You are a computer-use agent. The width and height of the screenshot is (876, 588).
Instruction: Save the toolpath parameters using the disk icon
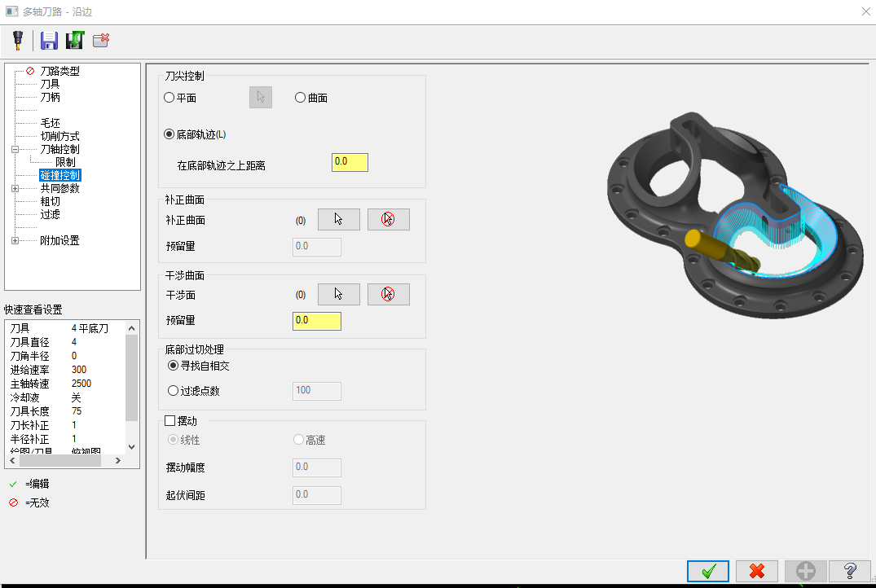pyautogui.click(x=49, y=40)
